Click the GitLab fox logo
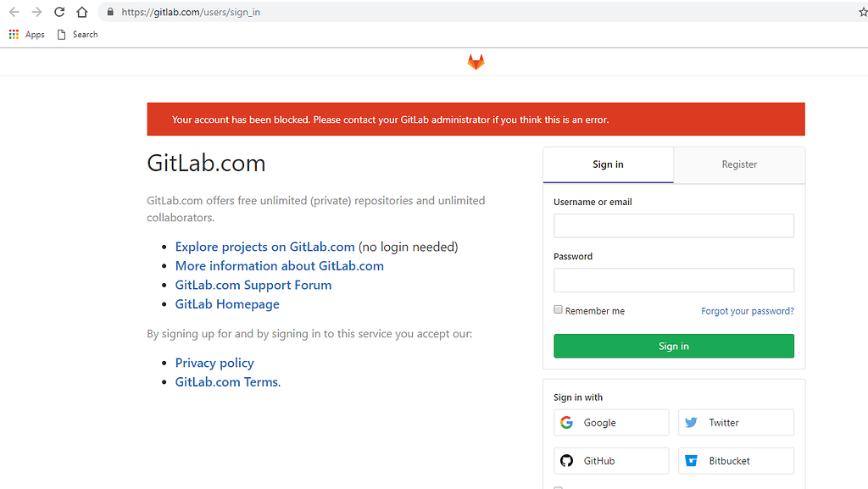 click(476, 62)
